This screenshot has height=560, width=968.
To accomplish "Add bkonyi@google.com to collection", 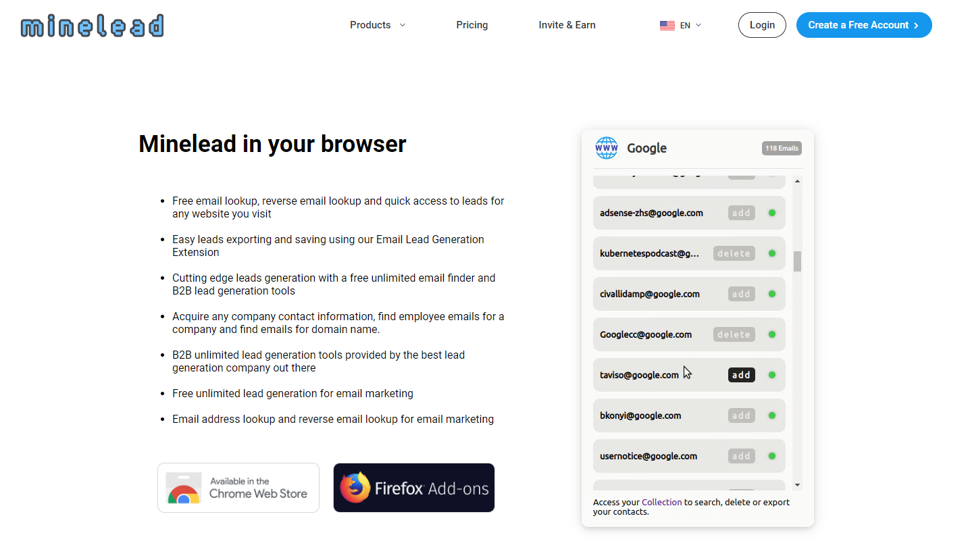I will click(x=742, y=415).
